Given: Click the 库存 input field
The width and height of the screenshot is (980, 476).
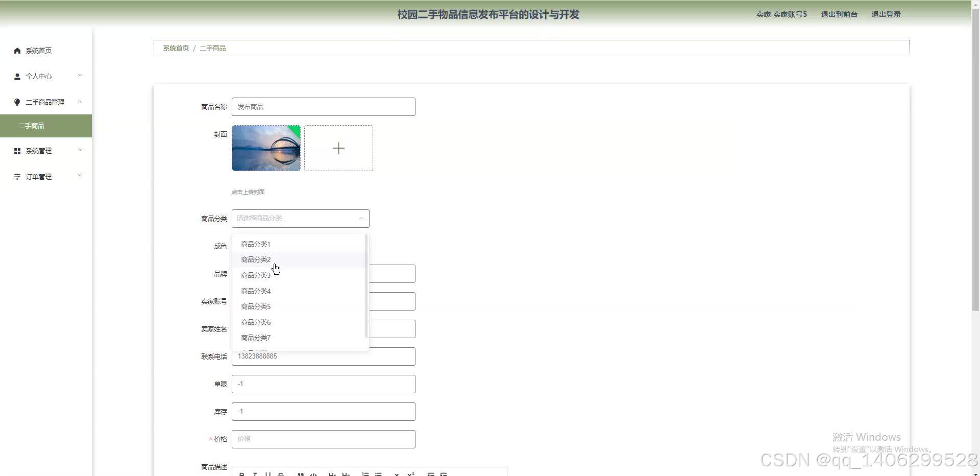Looking at the screenshot, I should pyautogui.click(x=324, y=412).
